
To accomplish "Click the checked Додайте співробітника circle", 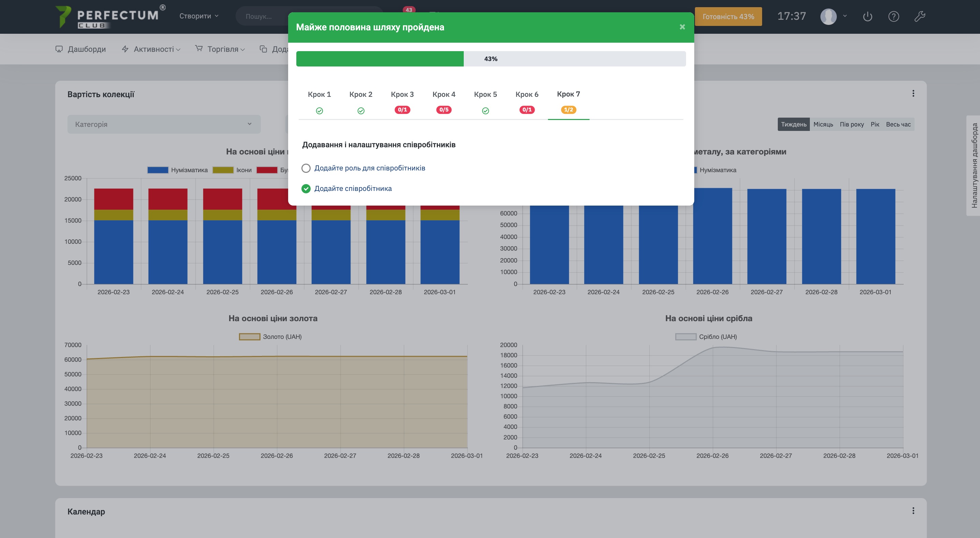I will [x=306, y=189].
